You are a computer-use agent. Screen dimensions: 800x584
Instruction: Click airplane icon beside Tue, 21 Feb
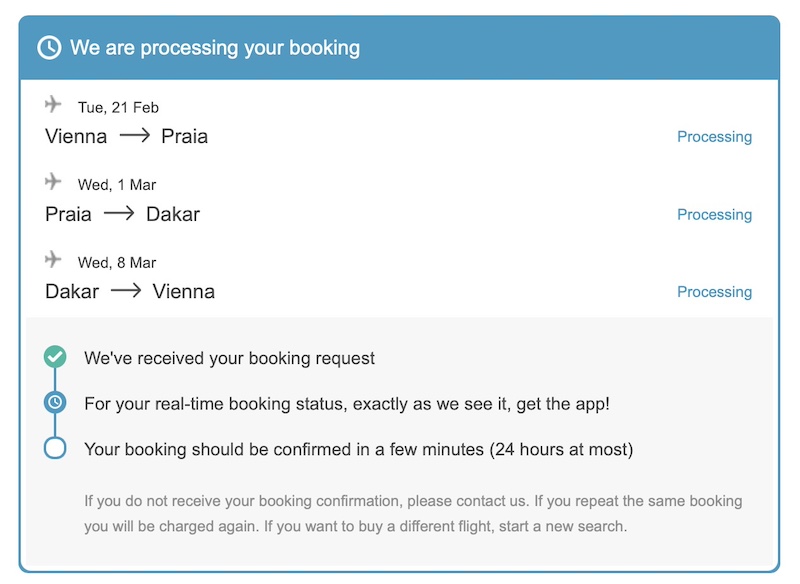[x=54, y=104]
